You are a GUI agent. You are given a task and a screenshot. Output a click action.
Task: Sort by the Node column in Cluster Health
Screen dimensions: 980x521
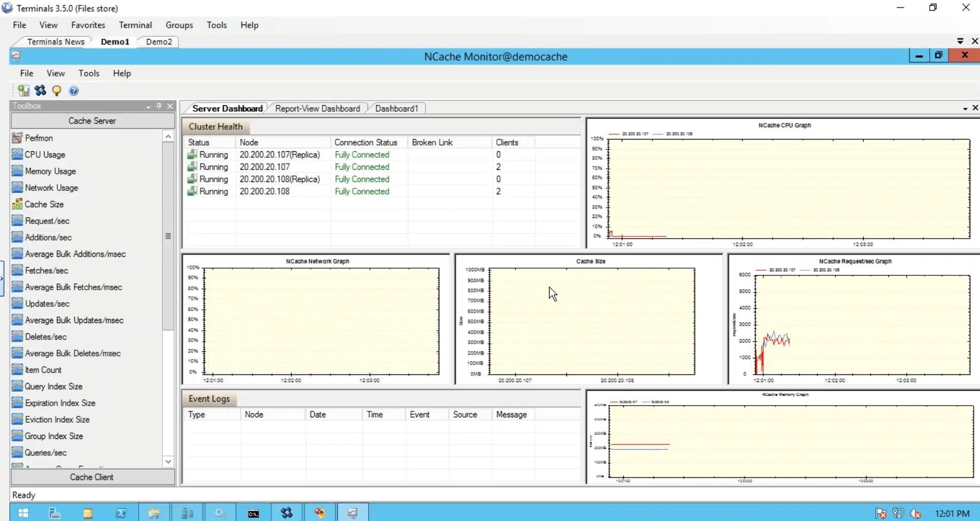pyautogui.click(x=283, y=142)
